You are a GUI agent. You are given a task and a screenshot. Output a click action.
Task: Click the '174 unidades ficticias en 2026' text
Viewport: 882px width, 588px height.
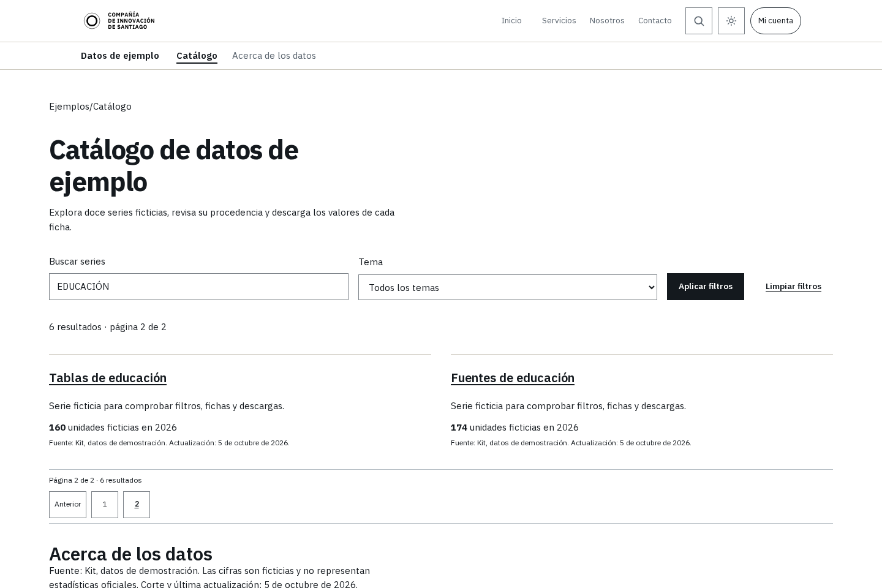coord(514,428)
